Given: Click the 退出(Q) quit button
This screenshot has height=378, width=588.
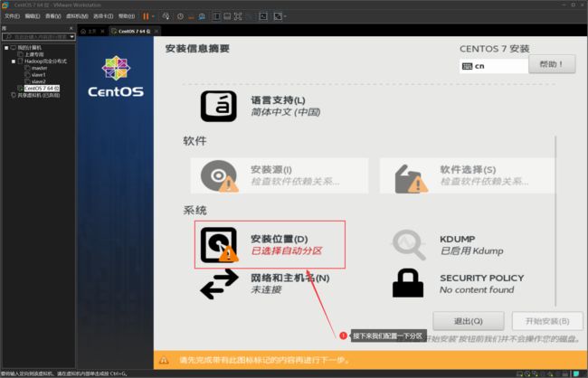Looking at the screenshot, I should (469, 321).
